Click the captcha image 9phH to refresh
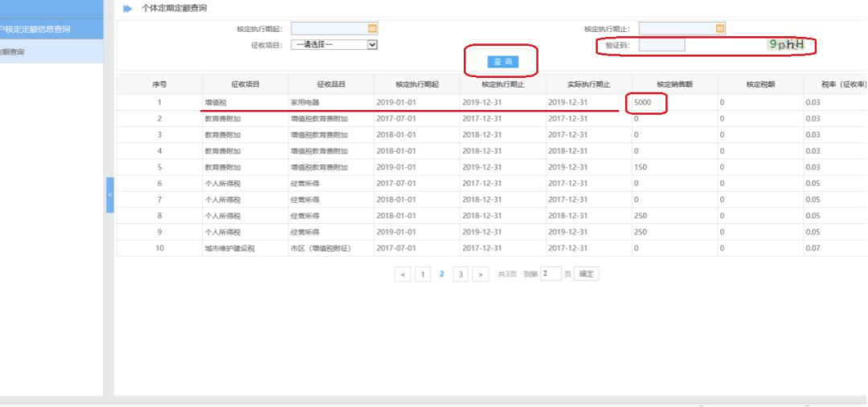This screenshot has height=407, width=868. [x=786, y=46]
